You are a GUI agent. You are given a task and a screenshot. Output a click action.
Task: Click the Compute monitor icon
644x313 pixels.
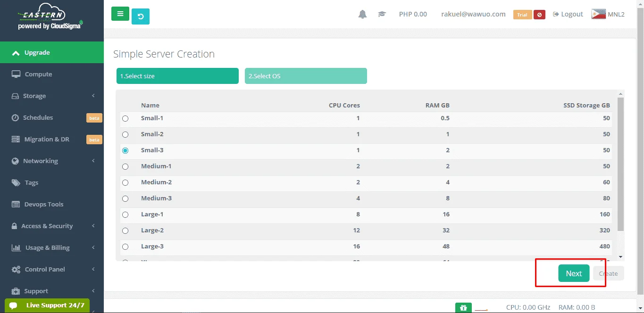16,74
